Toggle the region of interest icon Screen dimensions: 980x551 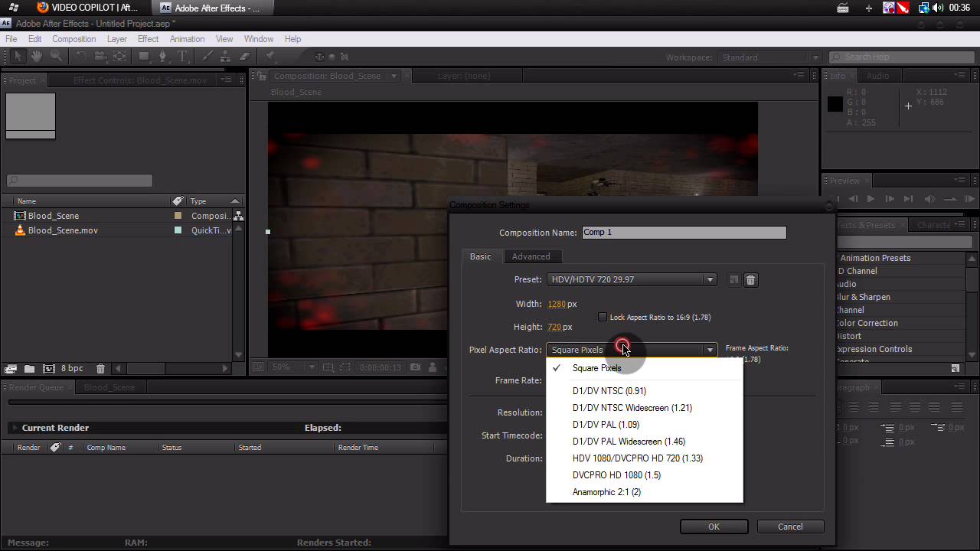point(345,367)
